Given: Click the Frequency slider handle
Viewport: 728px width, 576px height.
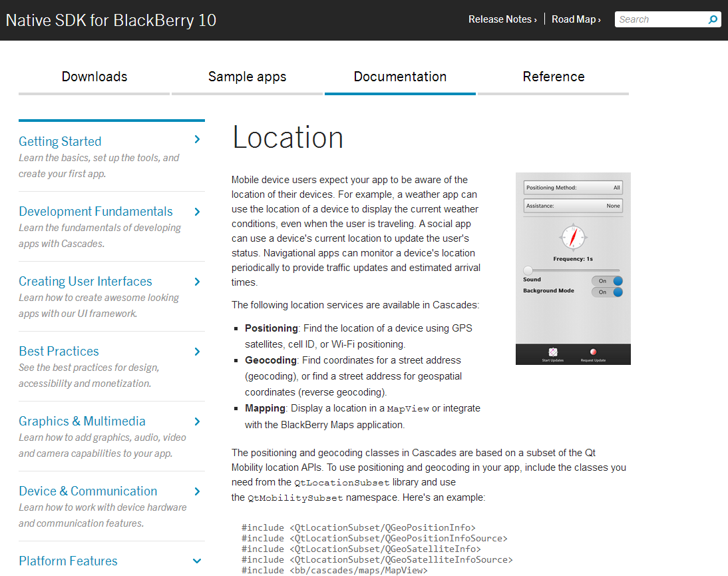Looking at the screenshot, I should coord(528,270).
